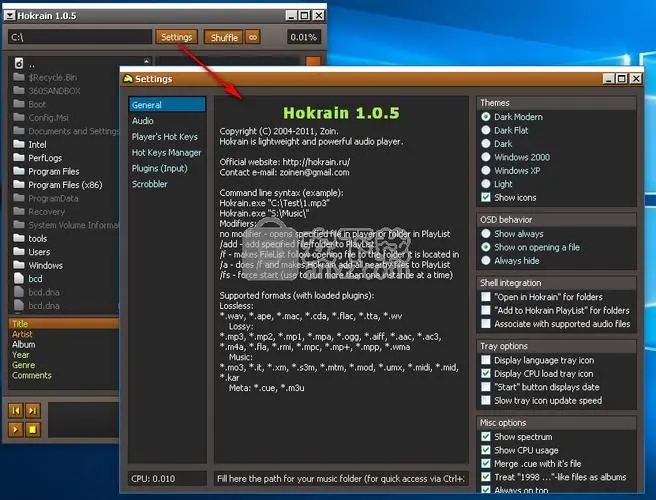Select the Windows 2000 theme

point(515,157)
